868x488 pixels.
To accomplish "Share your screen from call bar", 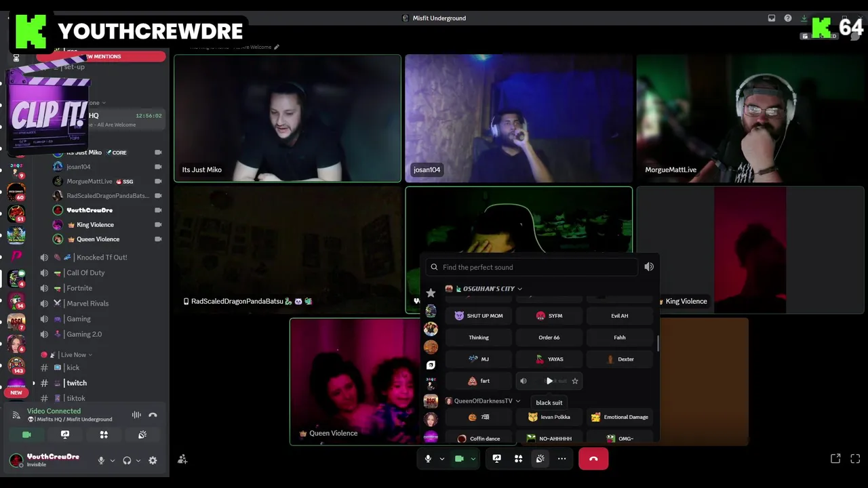I will (497, 459).
